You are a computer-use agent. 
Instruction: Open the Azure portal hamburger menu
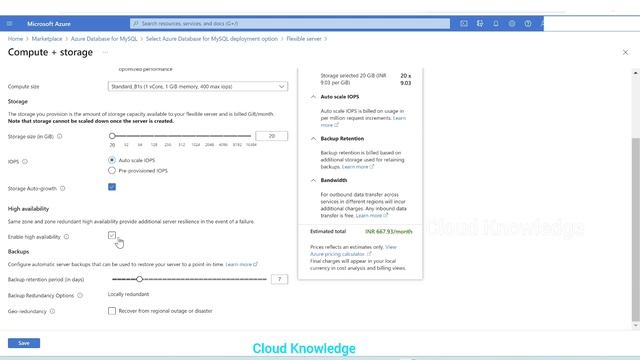tap(9, 24)
